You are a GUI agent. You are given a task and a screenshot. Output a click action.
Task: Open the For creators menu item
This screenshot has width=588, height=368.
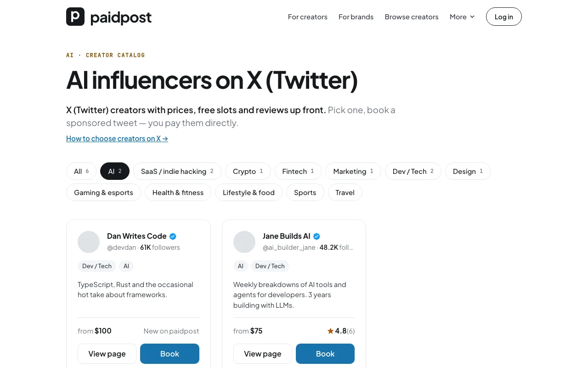[x=308, y=17]
